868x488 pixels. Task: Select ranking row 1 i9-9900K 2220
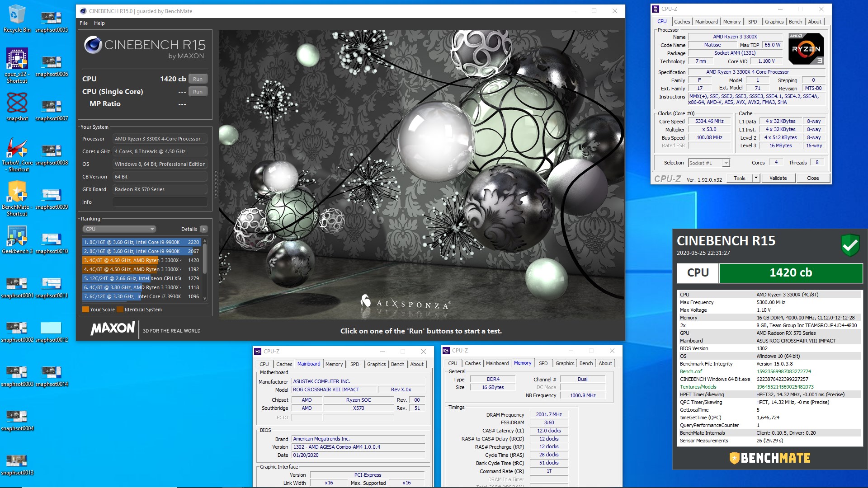point(142,242)
